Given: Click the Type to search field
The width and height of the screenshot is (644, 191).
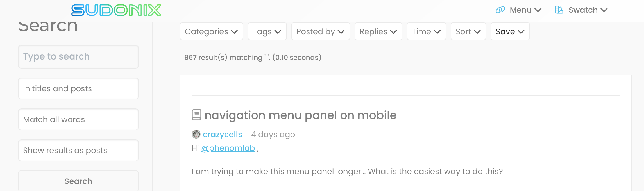Looking at the screenshot, I should tap(78, 56).
